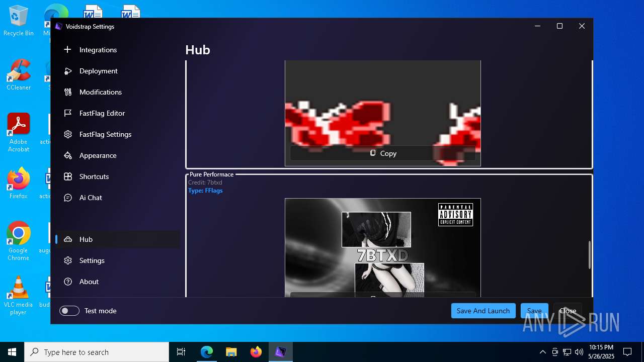644x362 pixels.
Task: Open the Integrations page
Action: click(118, 50)
